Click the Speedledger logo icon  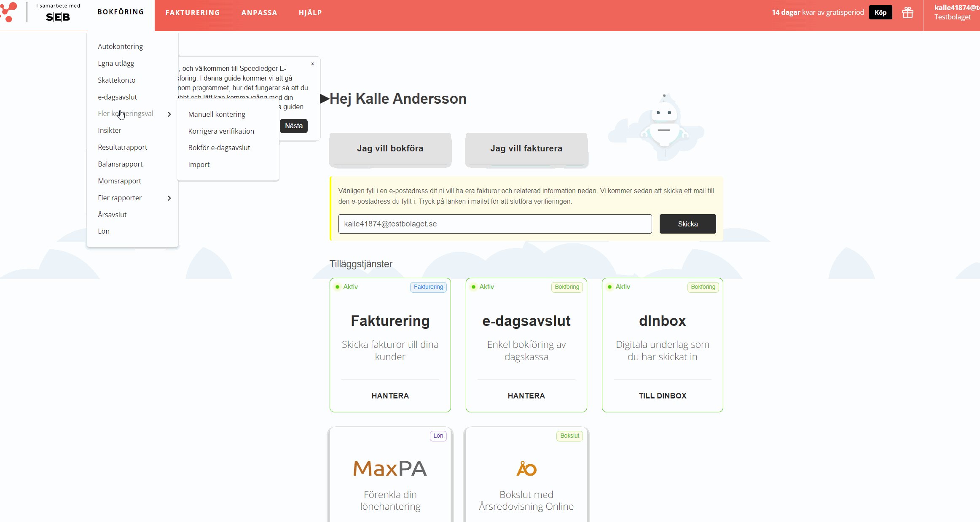tap(9, 12)
